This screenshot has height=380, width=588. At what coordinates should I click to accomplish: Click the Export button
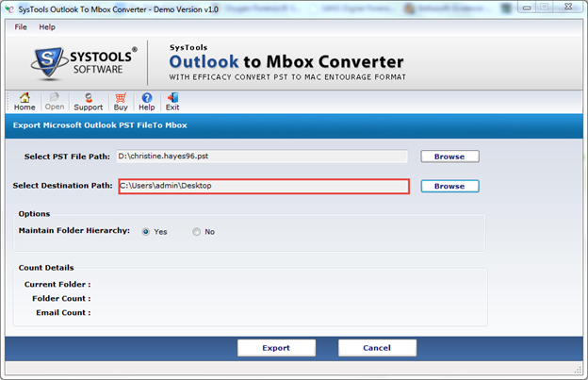click(276, 348)
